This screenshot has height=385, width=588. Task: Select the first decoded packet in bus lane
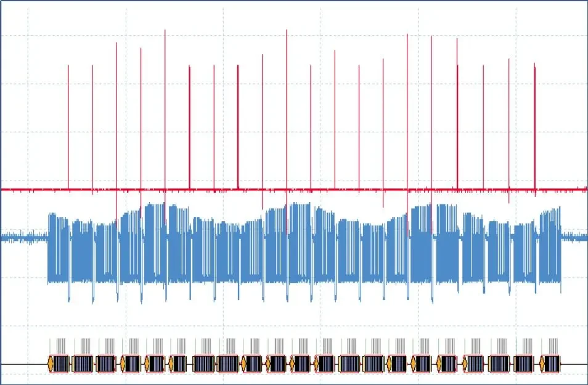[59, 363]
